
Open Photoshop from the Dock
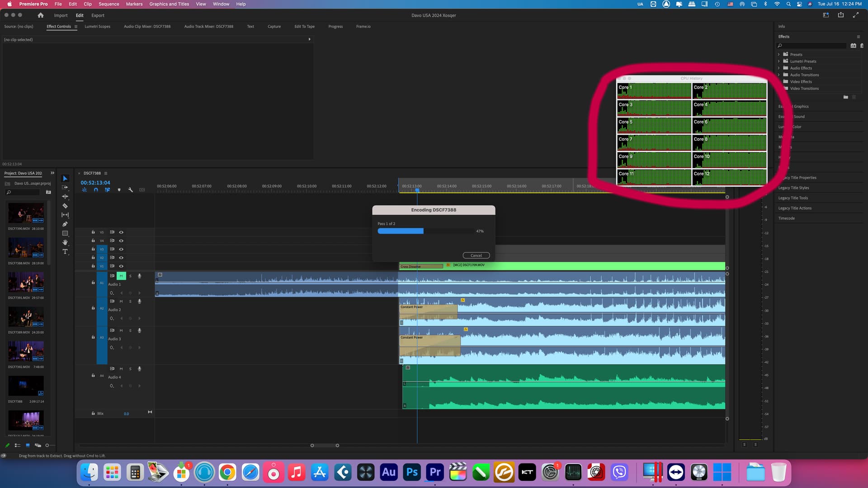pos(412,472)
